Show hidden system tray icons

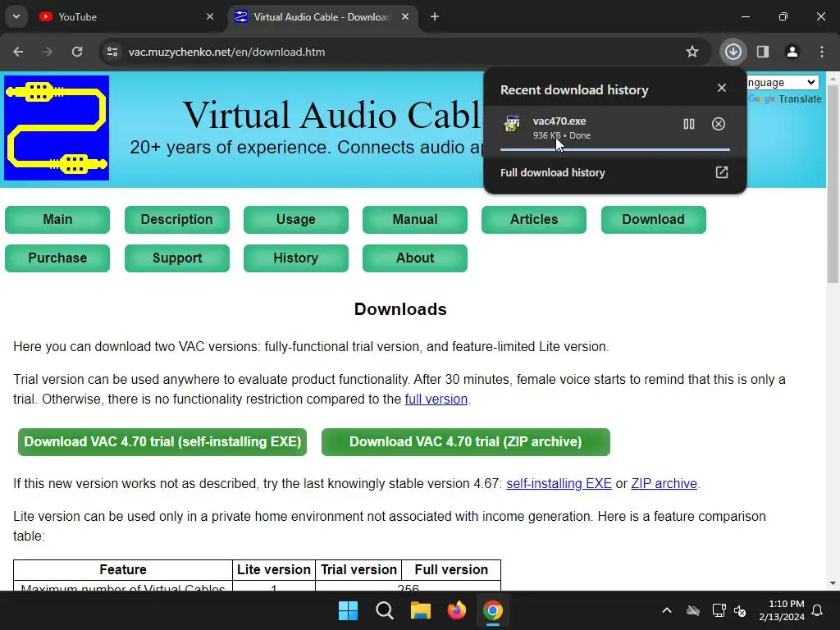click(666, 610)
